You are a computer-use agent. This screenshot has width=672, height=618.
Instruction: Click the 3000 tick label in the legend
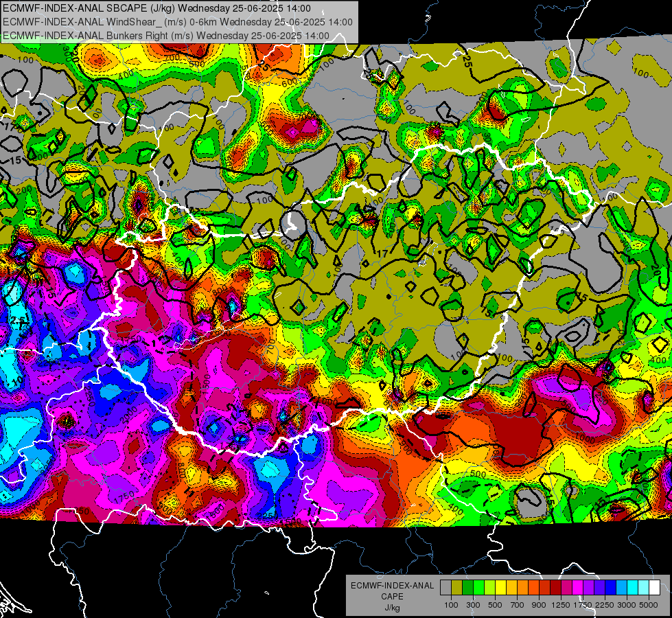point(627,605)
